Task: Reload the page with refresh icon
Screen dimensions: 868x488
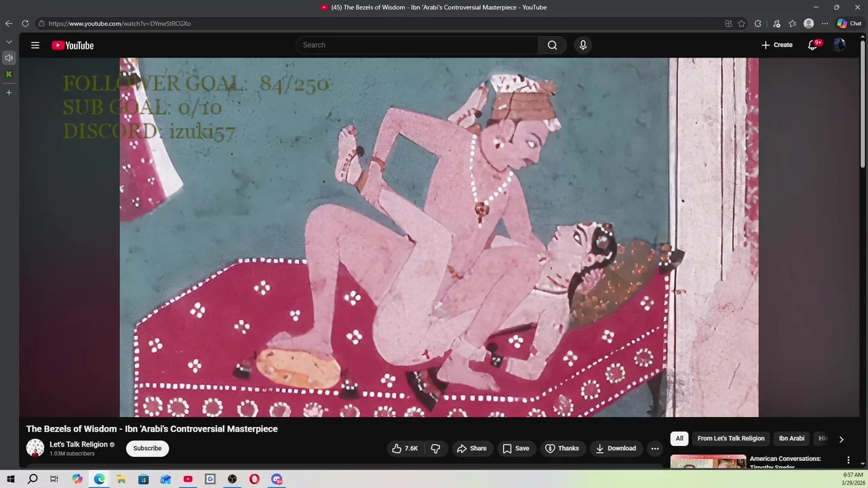Action: click(x=25, y=24)
